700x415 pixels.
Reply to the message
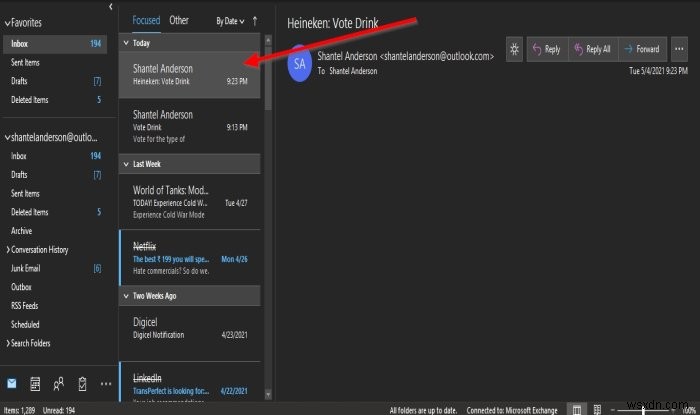[547, 49]
